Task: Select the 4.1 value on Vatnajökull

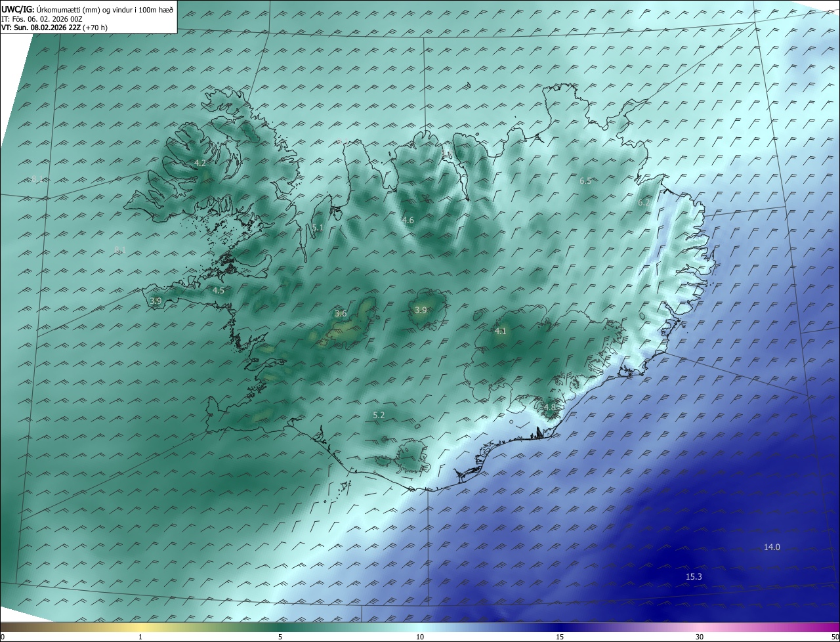Action: coord(500,332)
